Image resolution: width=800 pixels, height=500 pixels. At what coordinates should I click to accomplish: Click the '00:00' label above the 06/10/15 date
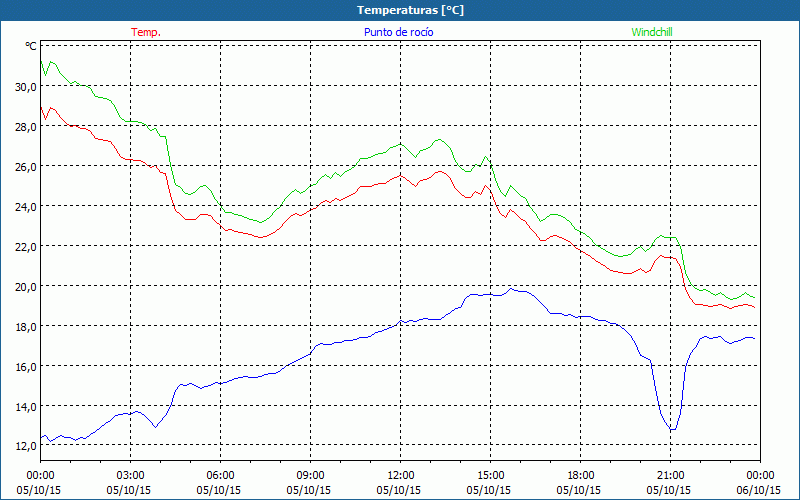(760, 476)
